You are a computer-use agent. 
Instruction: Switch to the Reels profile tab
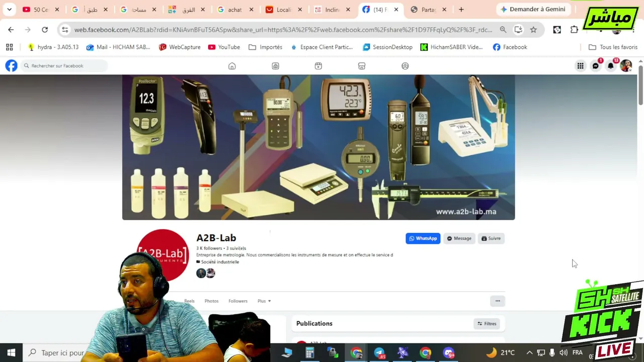[x=189, y=301]
